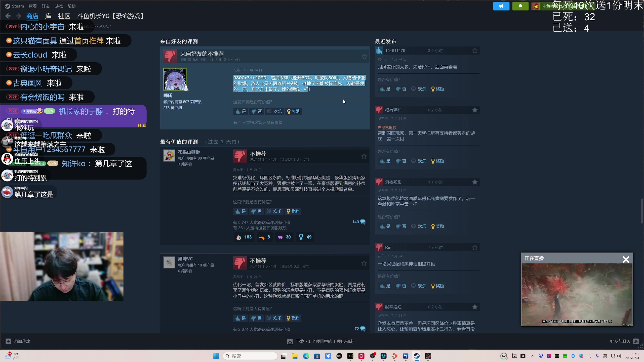
Task: Mark 果味VC's review as 欢乐
Action: click(274, 318)
